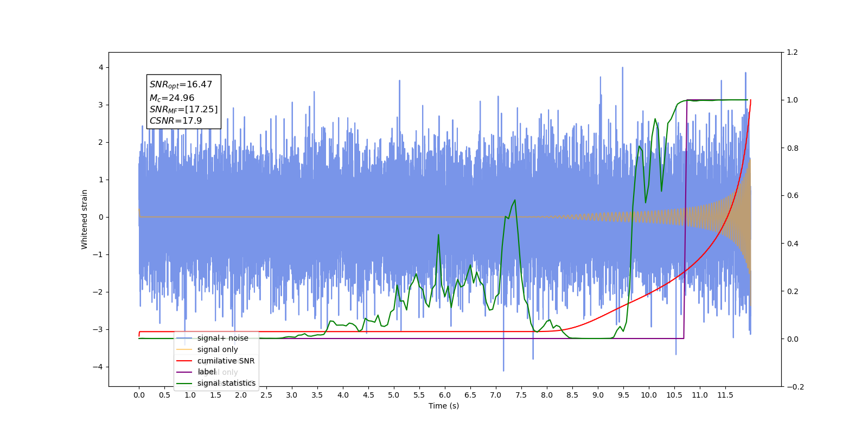The height and width of the screenshot is (434, 868).
Task: Click the −2 tick on the left strain axis
Action: pos(98,292)
